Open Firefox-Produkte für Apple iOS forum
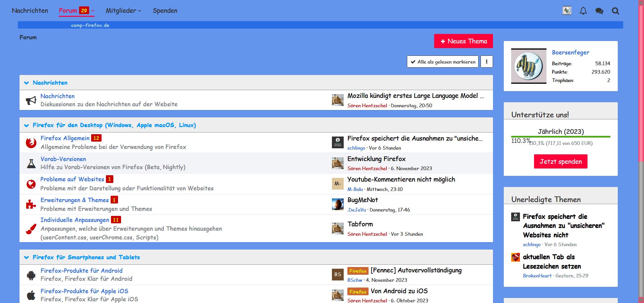This screenshot has height=303, width=644. 84,291
